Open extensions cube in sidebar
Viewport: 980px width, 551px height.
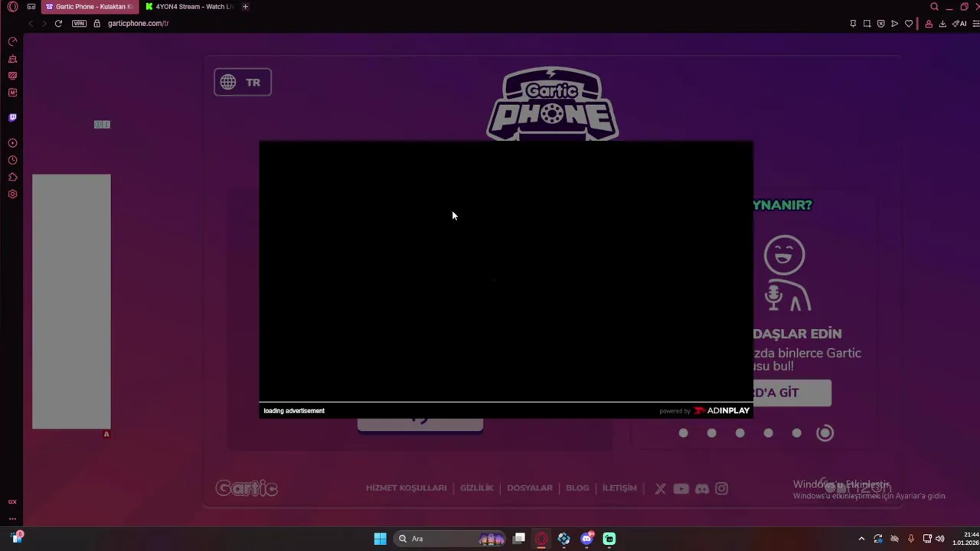point(12,178)
